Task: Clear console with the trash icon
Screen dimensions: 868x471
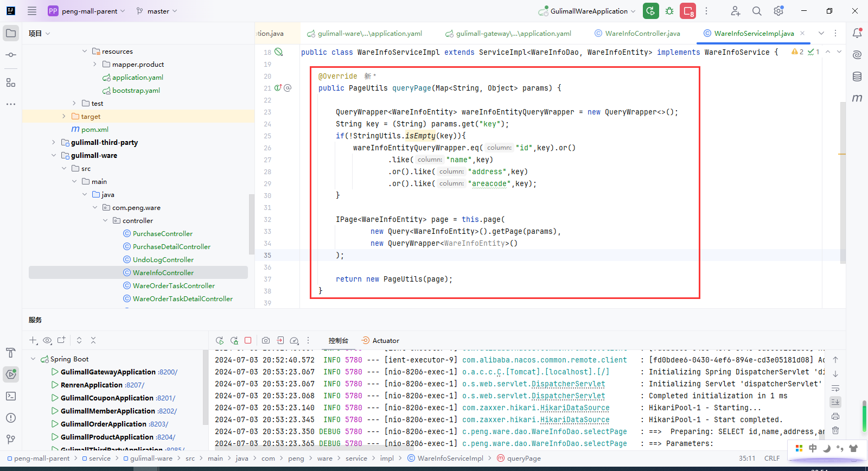Action: click(x=835, y=430)
